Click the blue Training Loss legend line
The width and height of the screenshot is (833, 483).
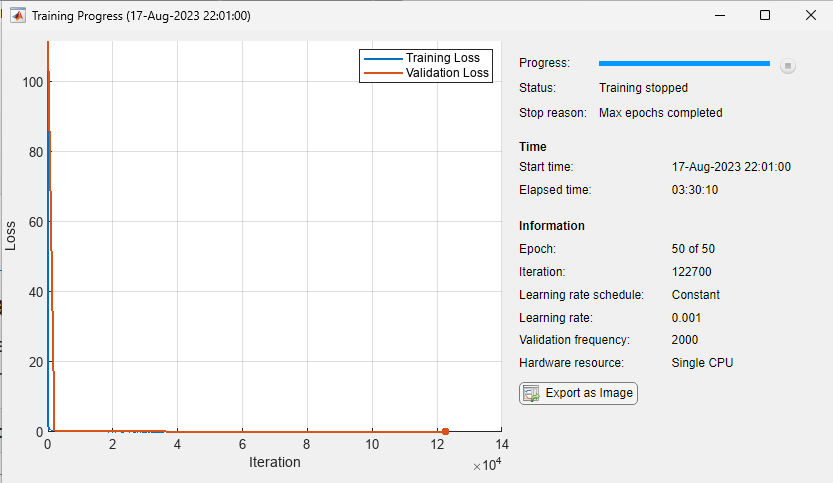coord(382,58)
